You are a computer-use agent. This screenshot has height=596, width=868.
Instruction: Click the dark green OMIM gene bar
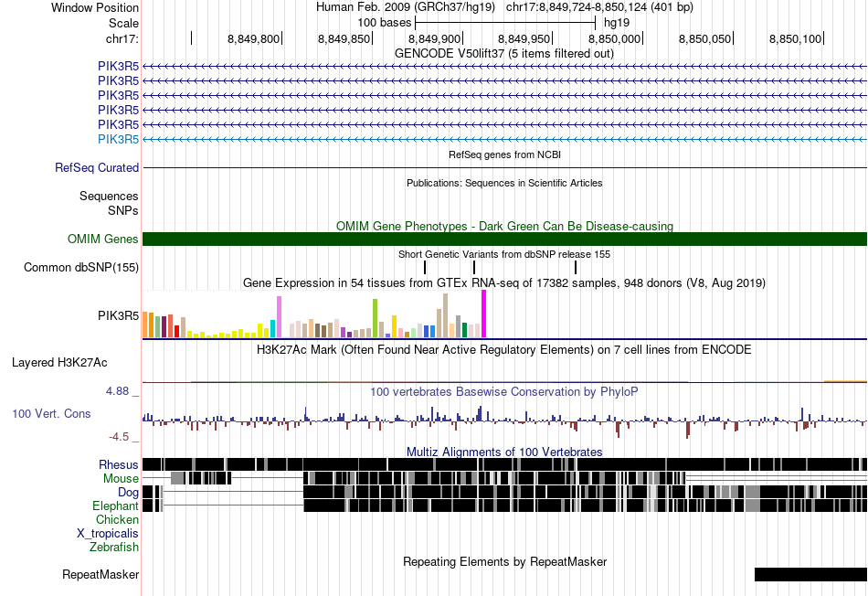click(x=505, y=239)
